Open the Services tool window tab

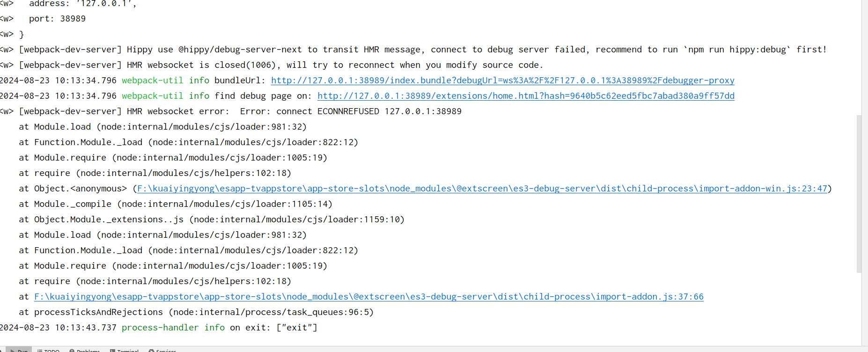pos(162,350)
